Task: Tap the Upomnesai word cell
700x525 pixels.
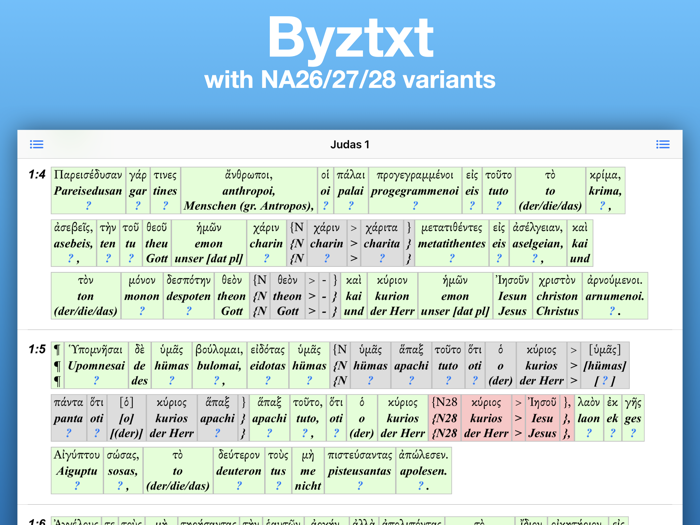Action: pyautogui.click(x=96, y=365)
